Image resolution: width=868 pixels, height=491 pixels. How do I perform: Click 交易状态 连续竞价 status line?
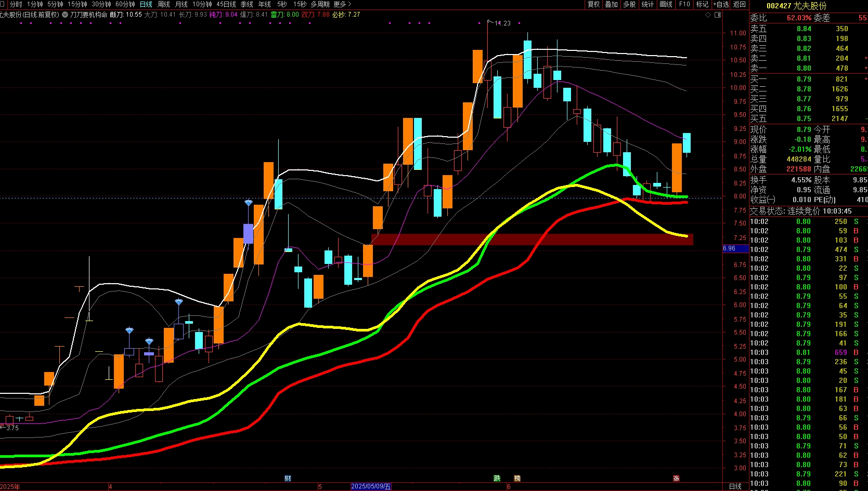(801, 211)
